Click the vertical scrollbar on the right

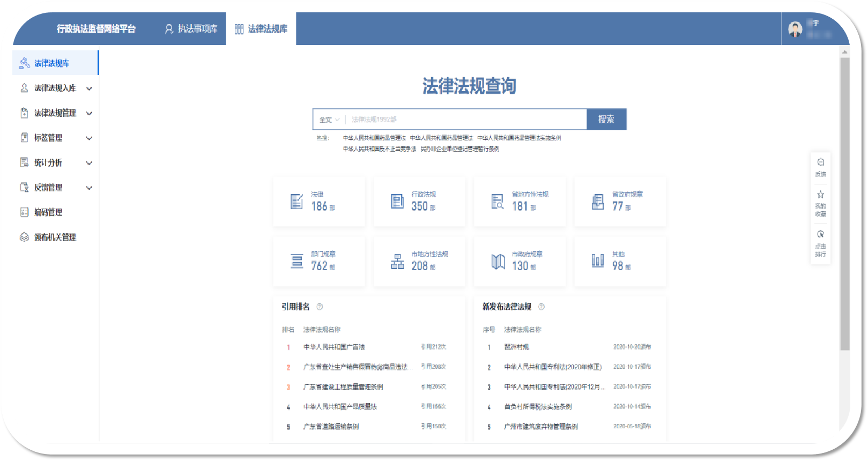tap(844, 204)
